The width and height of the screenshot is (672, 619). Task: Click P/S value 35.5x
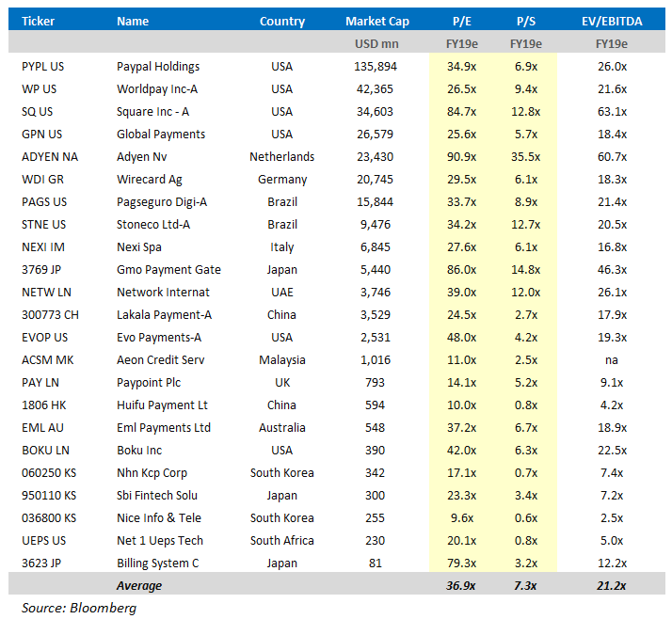[x=525, y=157]
